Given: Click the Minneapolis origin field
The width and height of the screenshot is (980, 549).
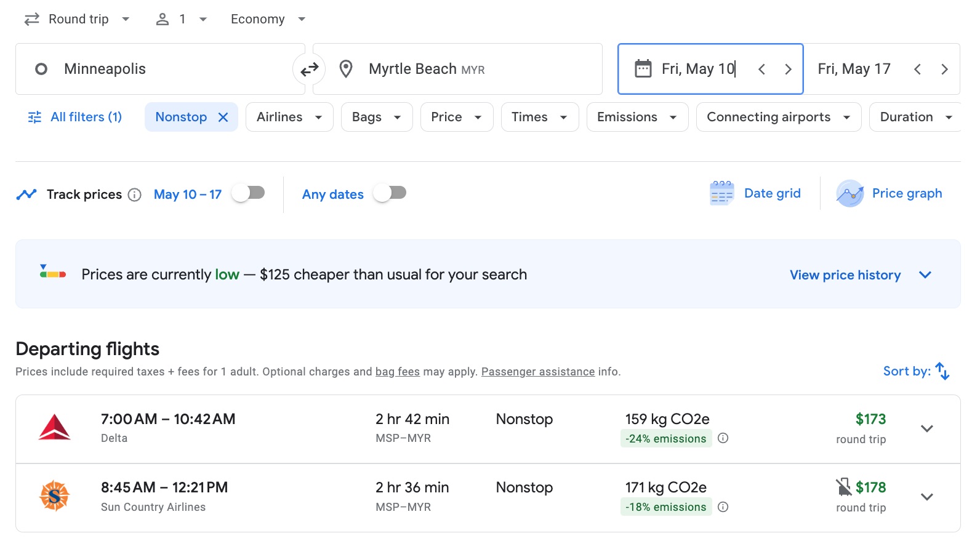Looking at the screenshot, I should [160, 69].
